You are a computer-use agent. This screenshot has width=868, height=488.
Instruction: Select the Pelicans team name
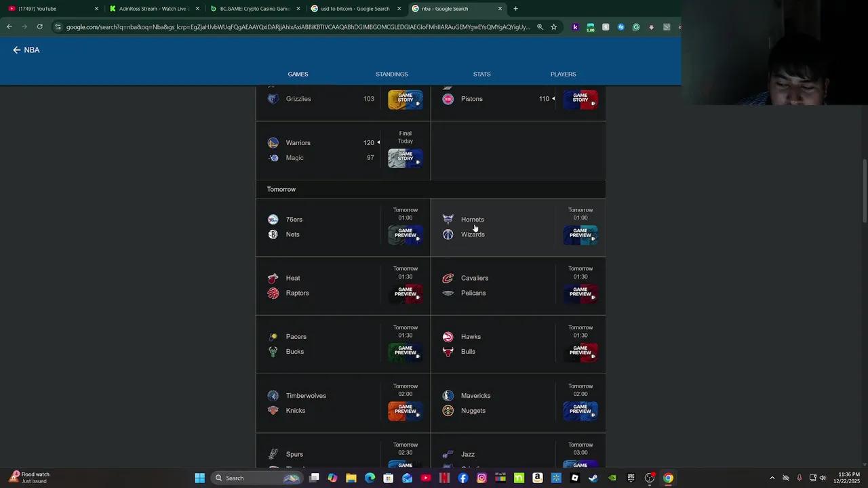click(473, 293)
